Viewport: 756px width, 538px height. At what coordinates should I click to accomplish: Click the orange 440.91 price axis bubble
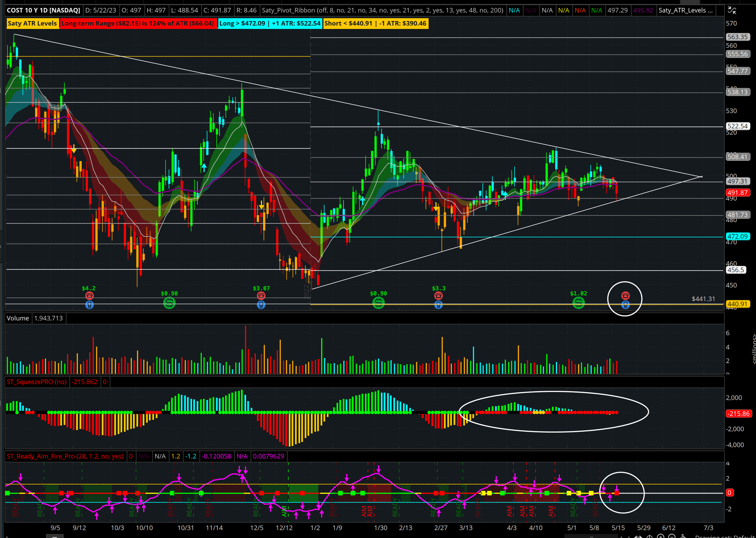pos(737,304)
